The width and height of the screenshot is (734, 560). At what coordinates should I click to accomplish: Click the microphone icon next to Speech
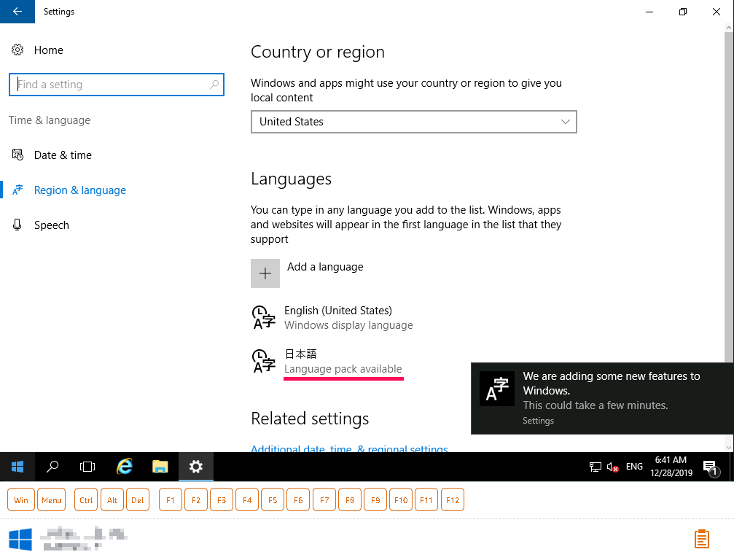[17, 225]
